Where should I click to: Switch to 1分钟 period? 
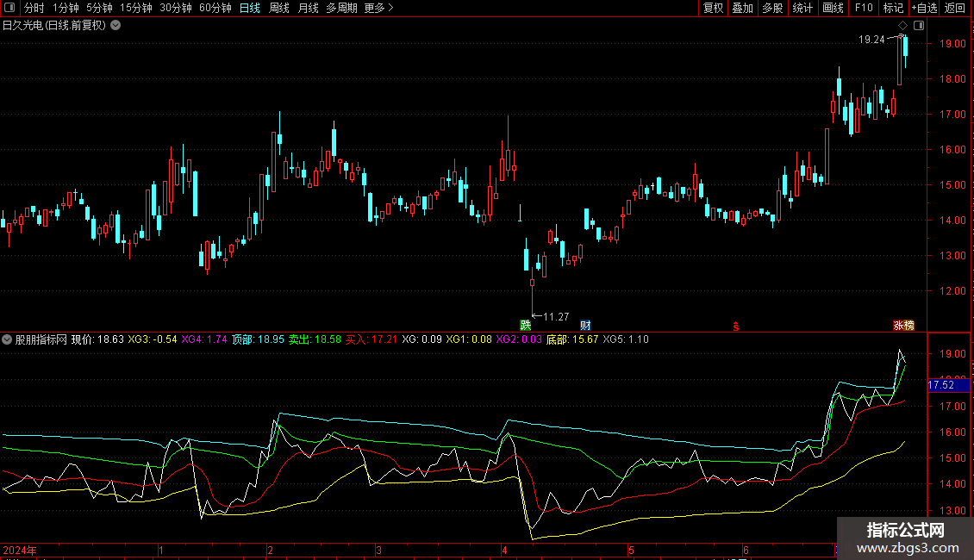point(66,8)
